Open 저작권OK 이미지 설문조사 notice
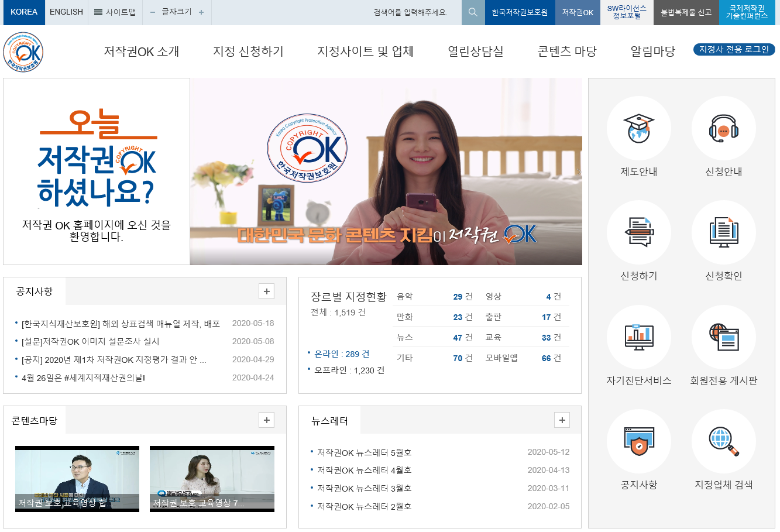The height and width of the screenshot is (532, 780). (x=90, y=341)
